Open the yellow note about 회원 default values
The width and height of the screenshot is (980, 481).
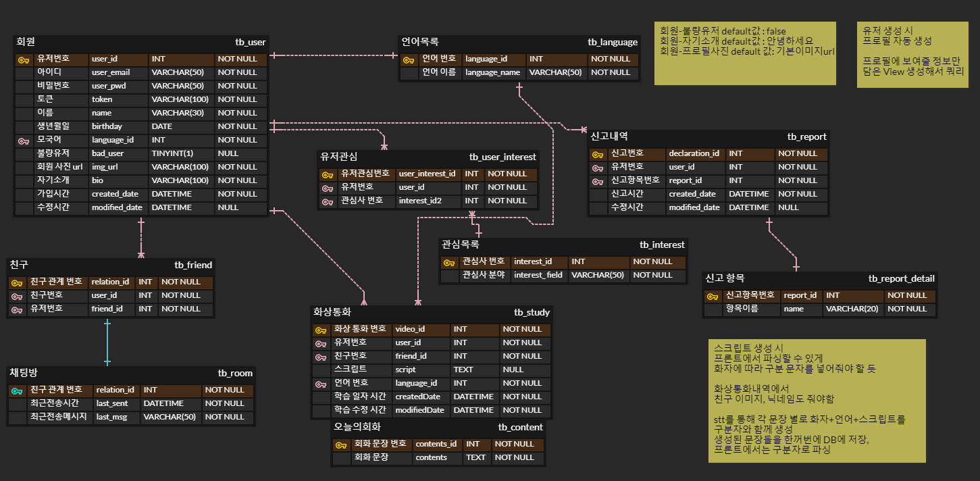click(x=746, y=53)
